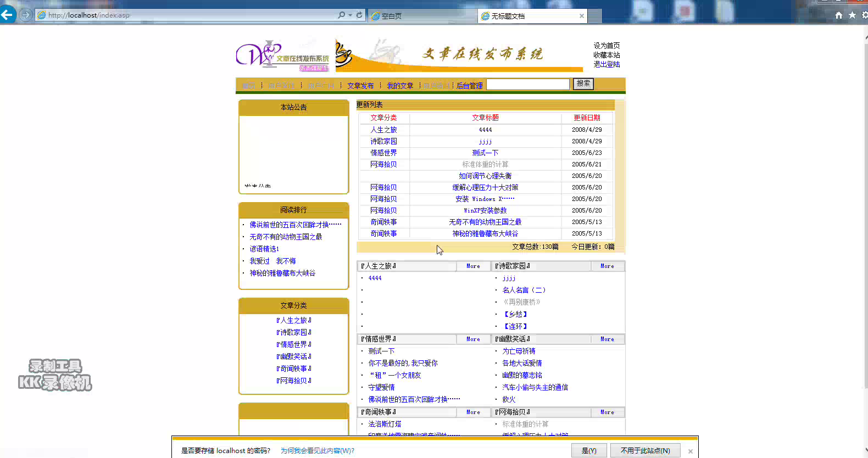The width and height of the screenshot is (868, 458).
Task: Select 『诗歌家园』 in 文章分类 sidebar
Action: pos(293,333)
